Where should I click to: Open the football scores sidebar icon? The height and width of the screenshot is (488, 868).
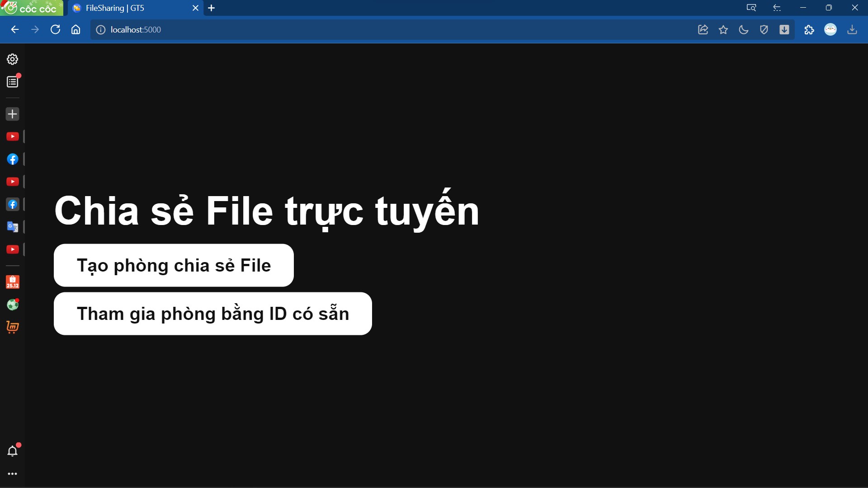point(12,305)
